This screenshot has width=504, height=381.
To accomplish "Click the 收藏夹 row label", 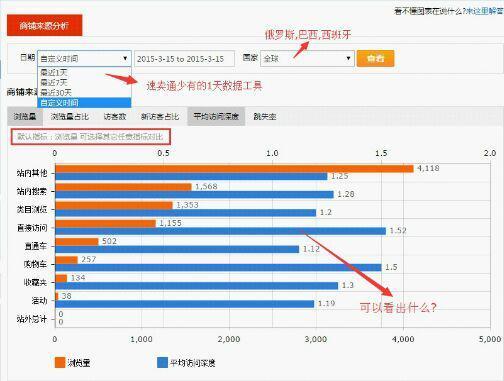I will [x=36, y=282].
